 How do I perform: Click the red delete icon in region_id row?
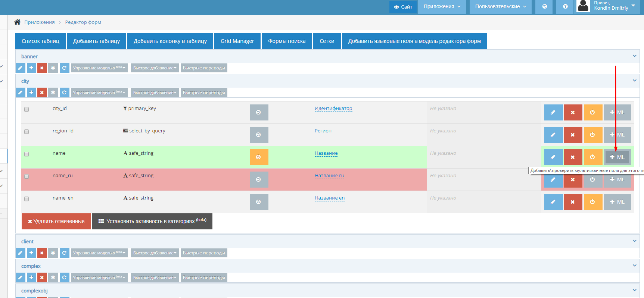tap(573, 135)
